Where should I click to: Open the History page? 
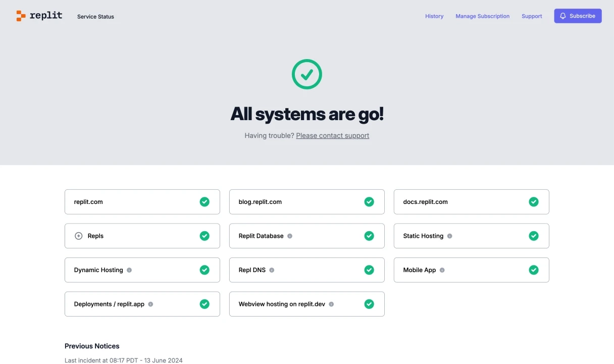coord(434,16)
